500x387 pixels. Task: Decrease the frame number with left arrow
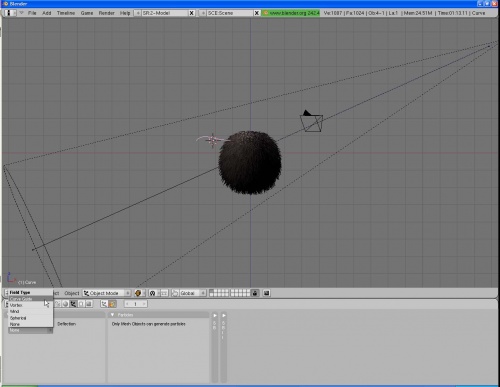coord(127,304)
